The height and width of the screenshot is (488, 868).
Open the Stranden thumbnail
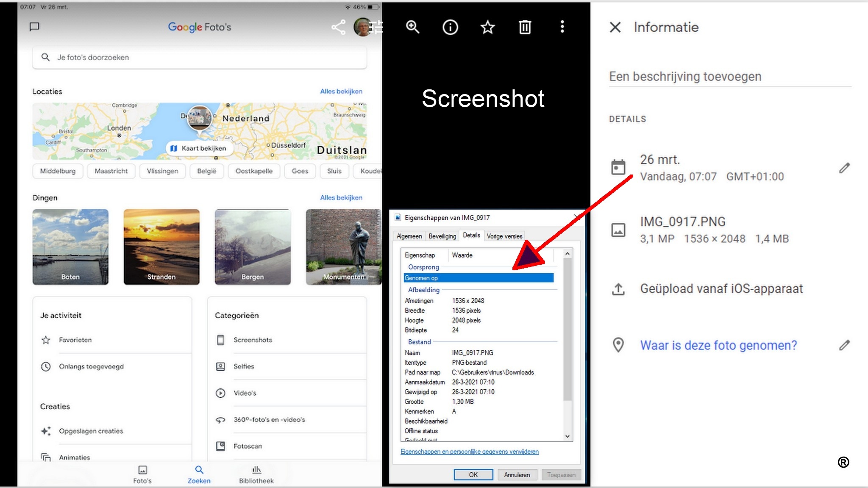pyautogui.click(x=161, y=247)
